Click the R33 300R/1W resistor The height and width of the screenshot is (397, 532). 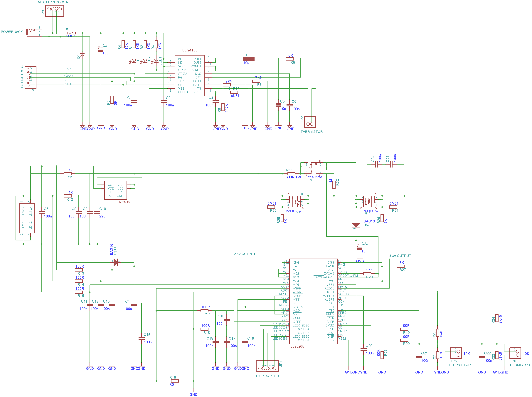point(291,173)
